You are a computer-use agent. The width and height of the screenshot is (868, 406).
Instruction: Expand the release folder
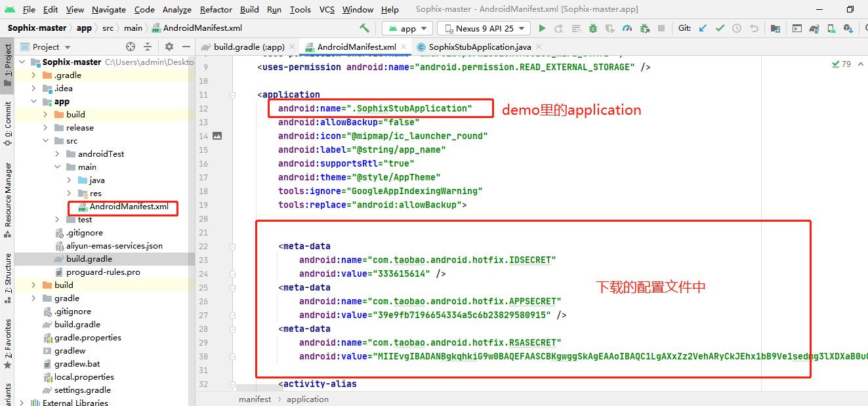(45, 127)
